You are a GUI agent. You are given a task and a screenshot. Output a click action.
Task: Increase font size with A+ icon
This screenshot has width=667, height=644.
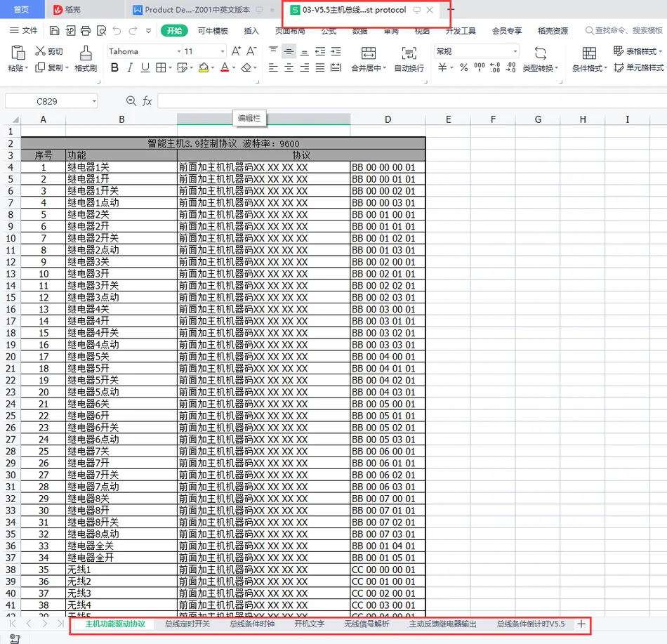(x=236, y=51)
